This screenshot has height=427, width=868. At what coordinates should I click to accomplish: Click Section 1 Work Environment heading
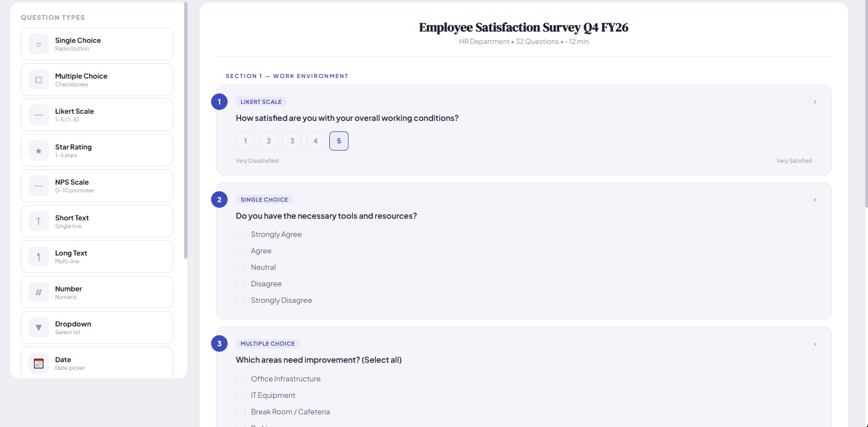(287, 76)
